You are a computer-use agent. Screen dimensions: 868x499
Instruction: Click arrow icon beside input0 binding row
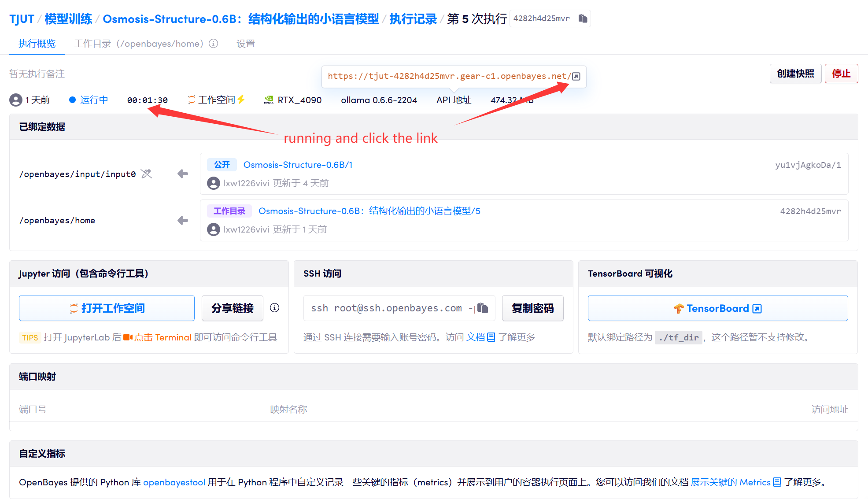[183, 174]
